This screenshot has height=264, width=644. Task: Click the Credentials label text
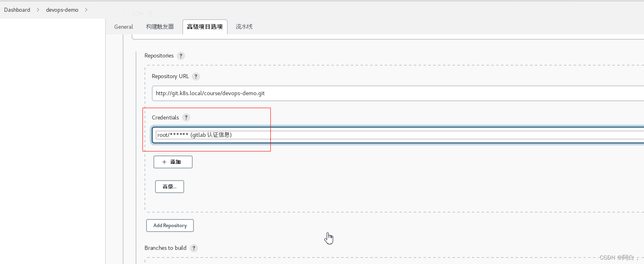tap(165, 117)
